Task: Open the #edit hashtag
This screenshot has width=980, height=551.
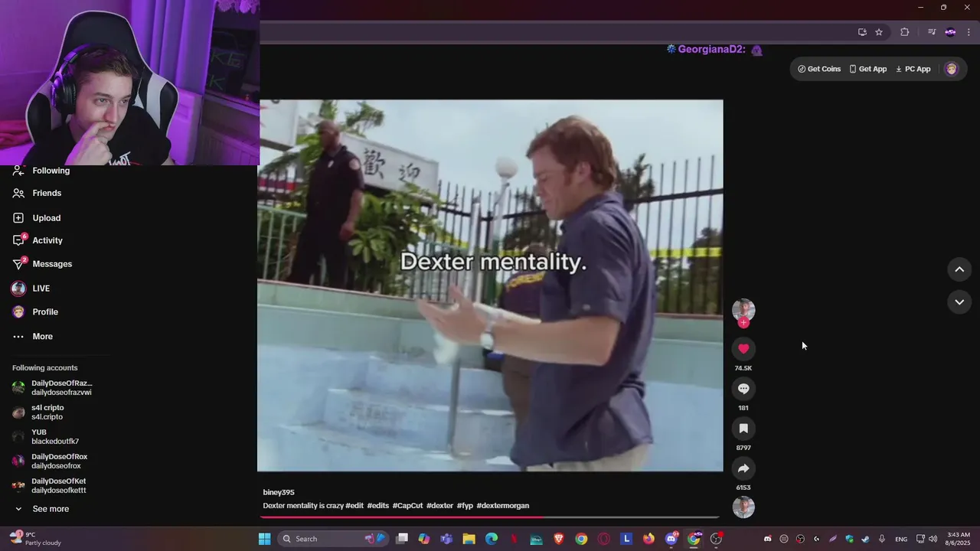Action: click(354, 506)
